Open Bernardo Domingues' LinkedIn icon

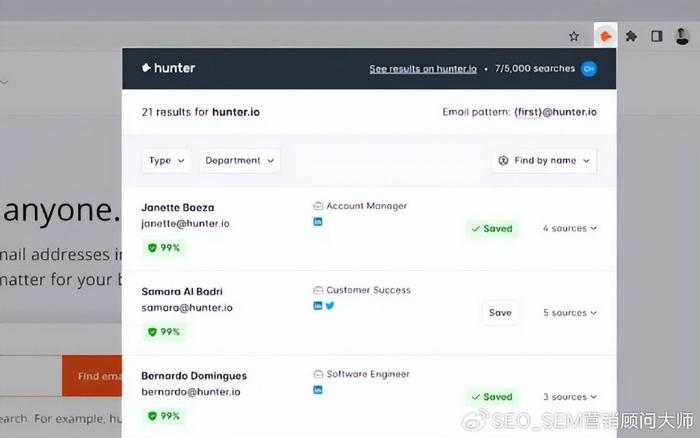pyautogui.click(x=317, y=390)
